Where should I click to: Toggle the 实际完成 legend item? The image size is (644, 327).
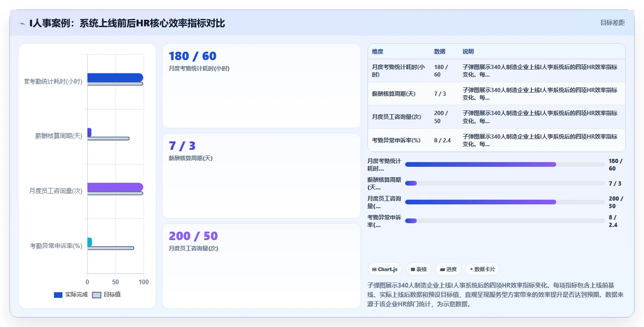(x=71, y=295)
